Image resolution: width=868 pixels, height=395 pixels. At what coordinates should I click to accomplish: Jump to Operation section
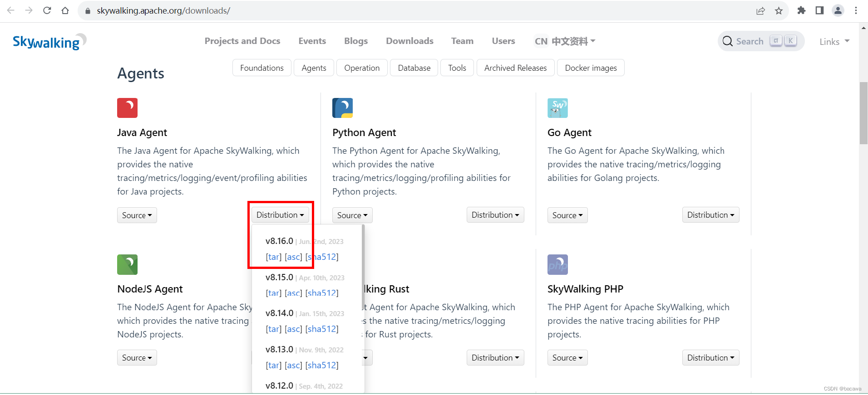(x=362, y=68)
